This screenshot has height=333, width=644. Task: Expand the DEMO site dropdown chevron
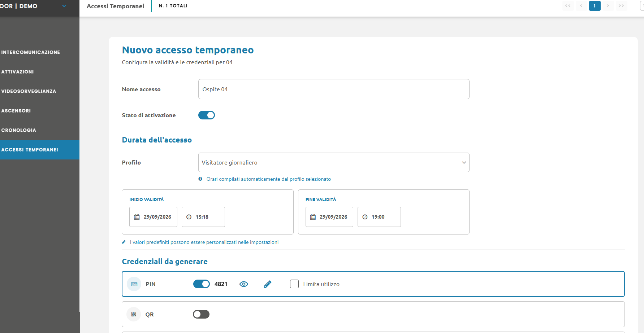click(64, 6)
